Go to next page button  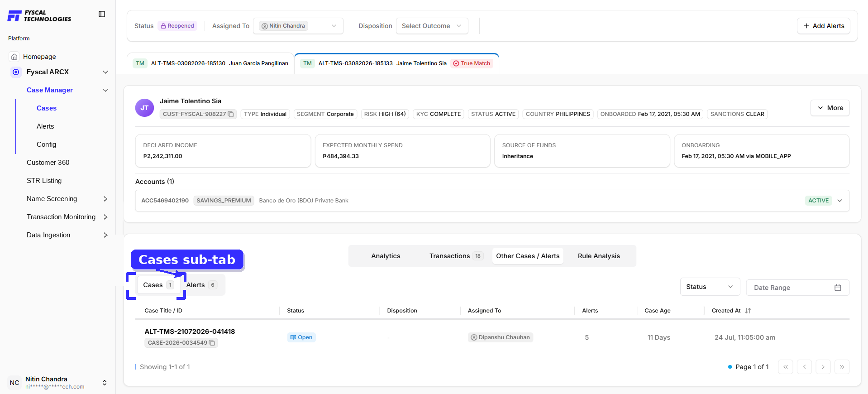pyautogui.click(x=823, y=367)
